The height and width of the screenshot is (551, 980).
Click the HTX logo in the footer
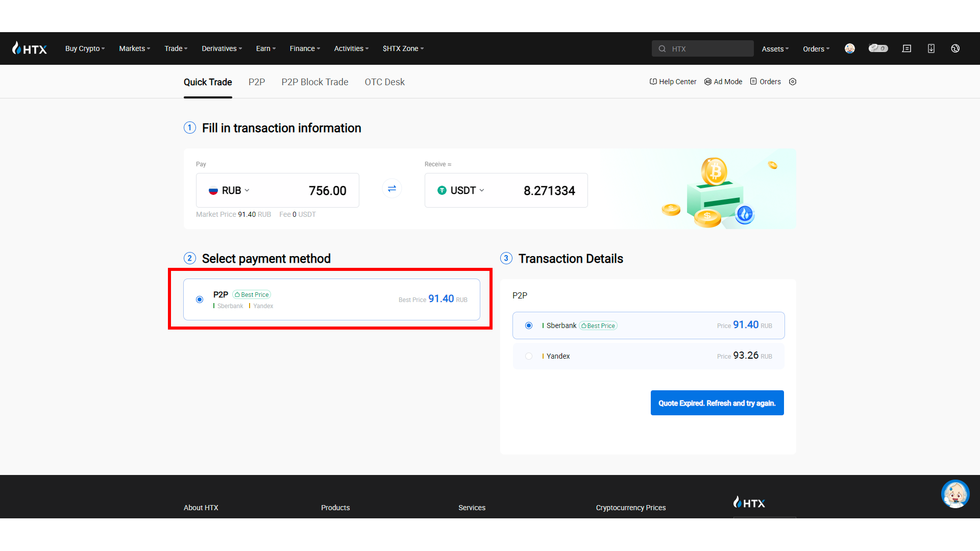(x=749, y=503)
